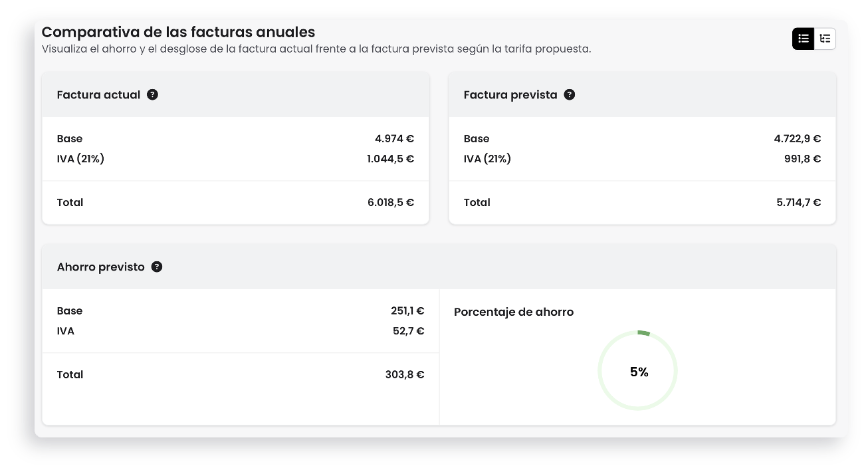Click the Ahorro previsto section header

tap(439, 267)
